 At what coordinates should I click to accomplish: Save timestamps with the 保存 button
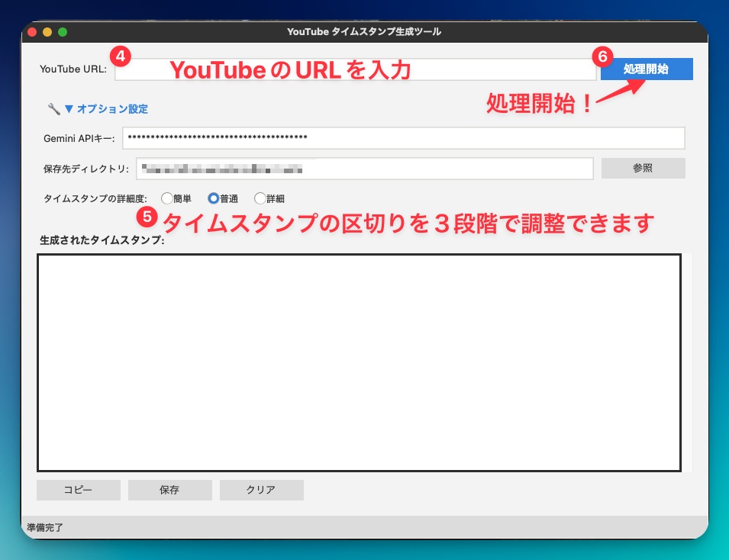tap(169, 490)
